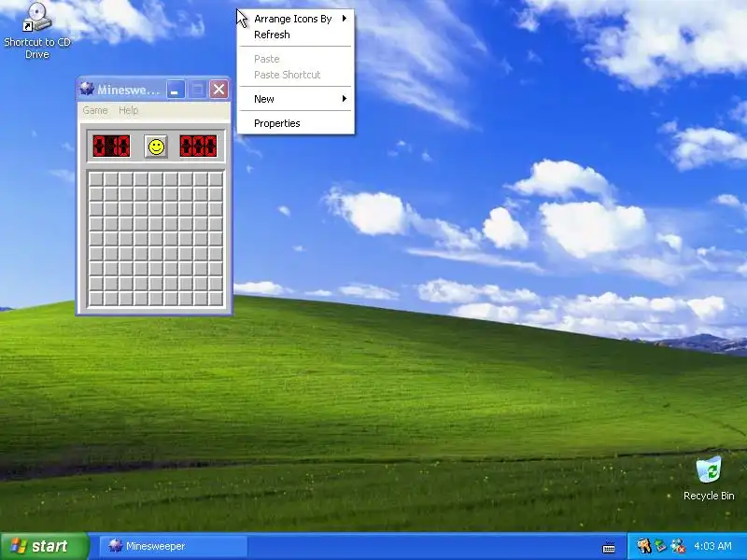Click the 4:03 AM taskbar clock

click(712, 546)
